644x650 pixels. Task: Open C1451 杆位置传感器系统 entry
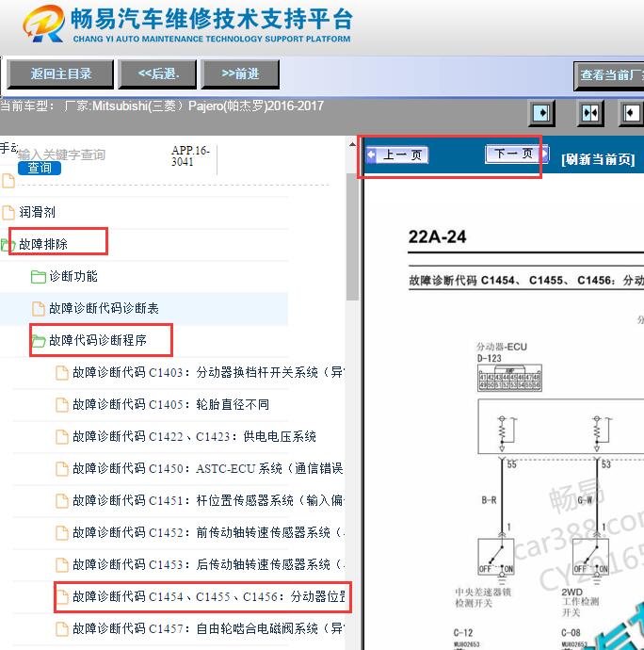click(x=208, y=500)
